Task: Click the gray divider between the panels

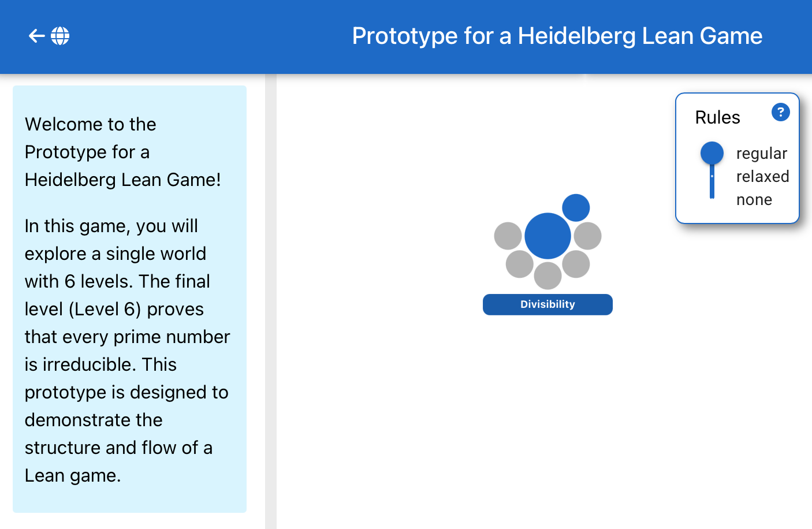Action: 270,300
